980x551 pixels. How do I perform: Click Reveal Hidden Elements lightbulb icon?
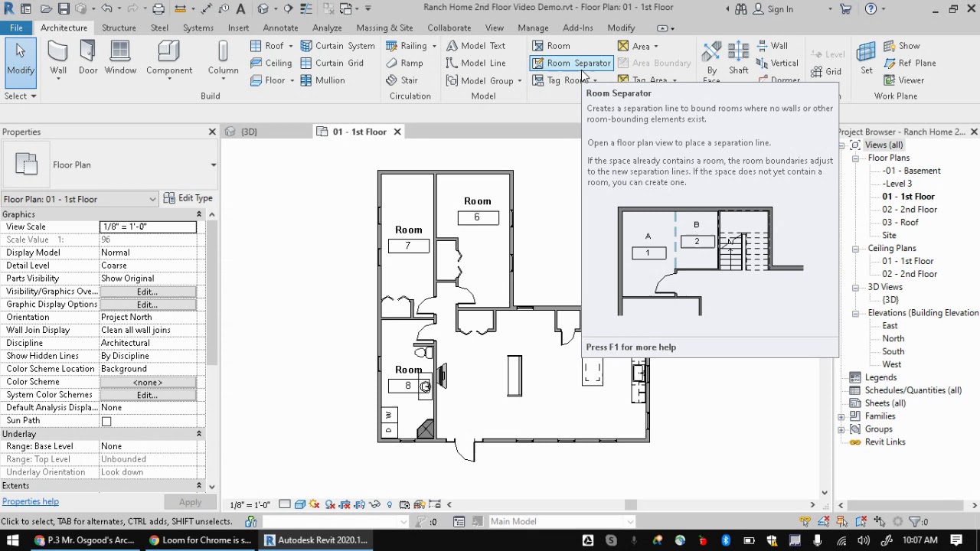point(389,504)
